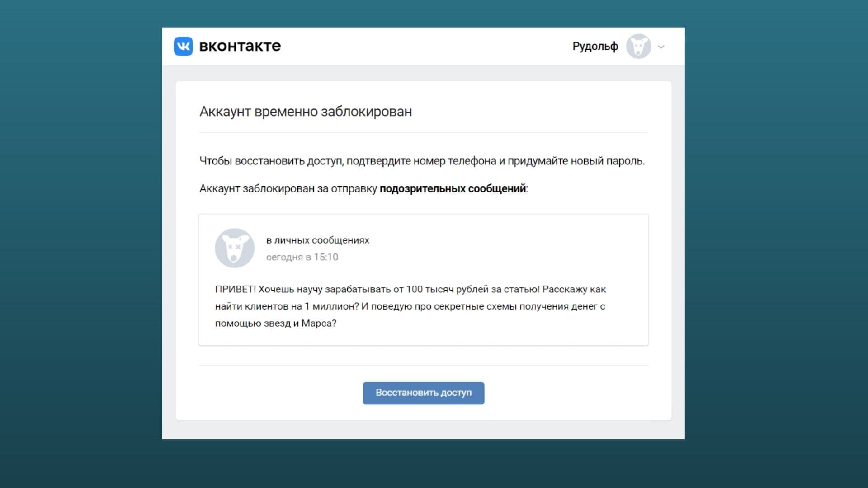Open the Рудольф account name
This screenshot has height=488, width=868.
click(595, 46)
